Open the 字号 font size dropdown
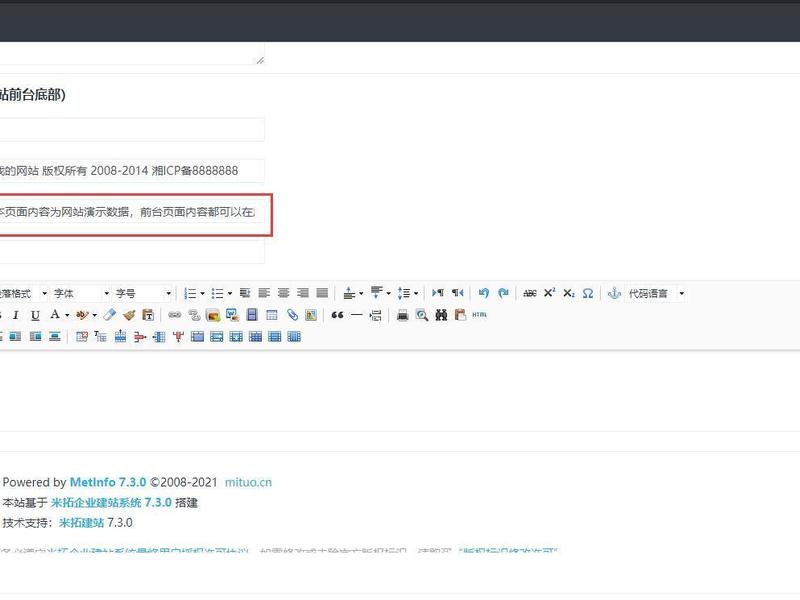 [x=143, y=293]
